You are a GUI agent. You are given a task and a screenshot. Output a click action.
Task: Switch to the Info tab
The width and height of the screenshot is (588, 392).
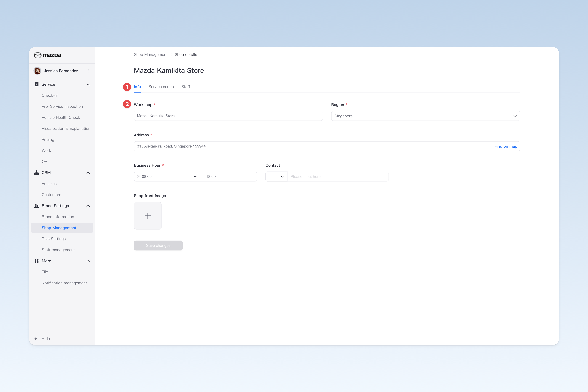tap(137, 87)
